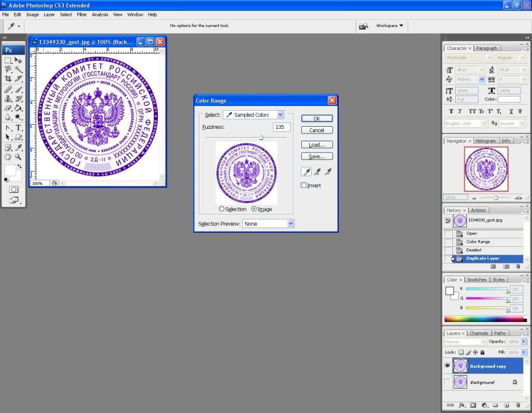The height and width of the screenshot is (413, 532).
Task: Open the Layers panel options menu
Action: tap(526, 334)
